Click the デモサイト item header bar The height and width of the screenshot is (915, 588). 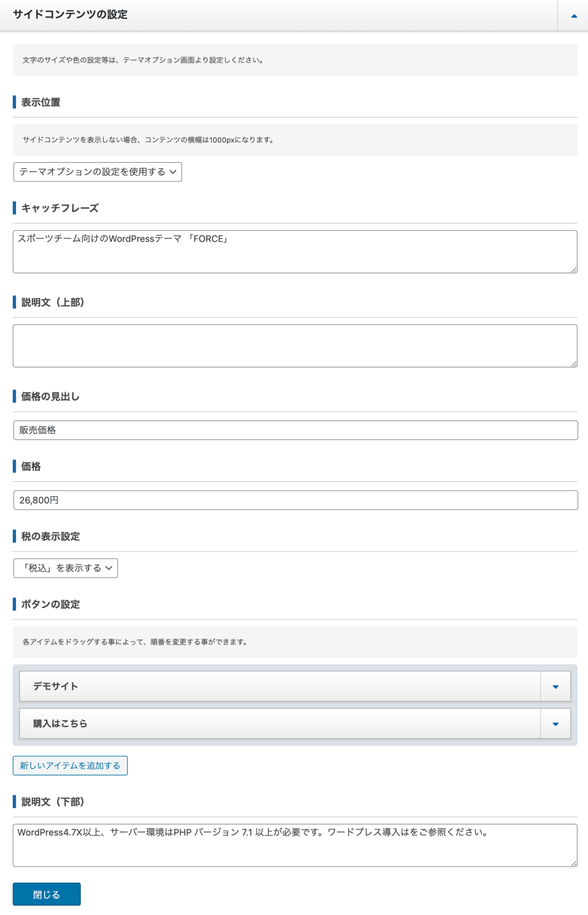(x=280, y=687)
